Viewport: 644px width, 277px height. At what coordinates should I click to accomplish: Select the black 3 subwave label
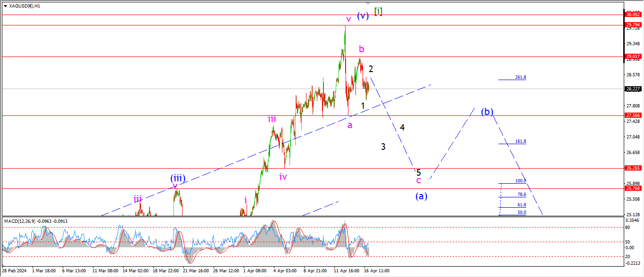click(383, 147)
